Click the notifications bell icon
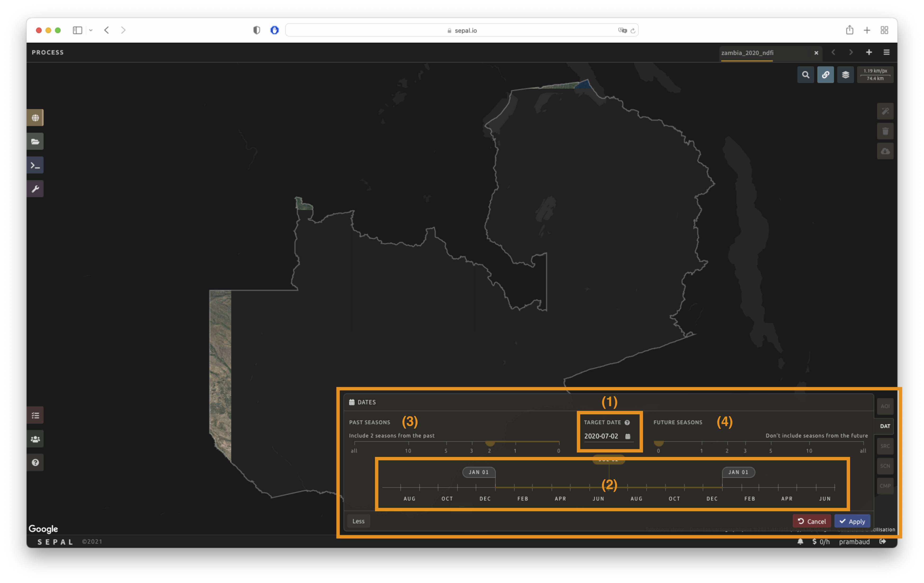The width and height of the screenshot is (924, 583). 800,542
